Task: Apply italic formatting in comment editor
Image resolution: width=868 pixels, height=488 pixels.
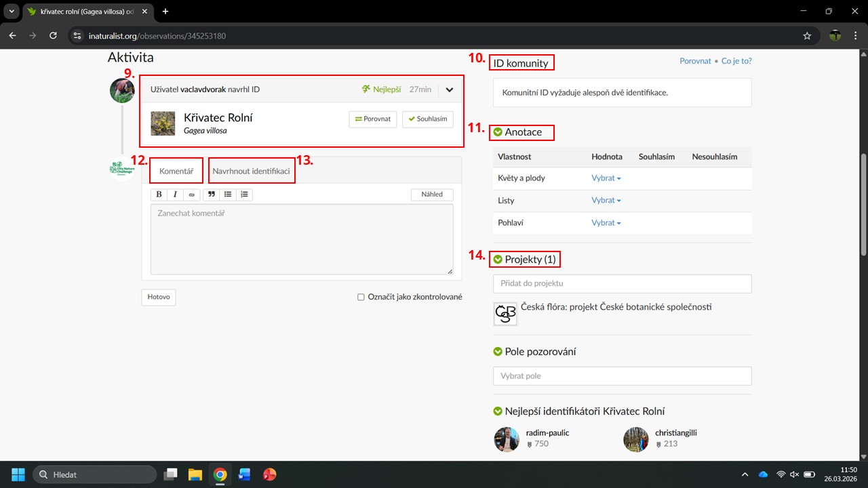Action: pyautogui.click(x=175, y=195)
